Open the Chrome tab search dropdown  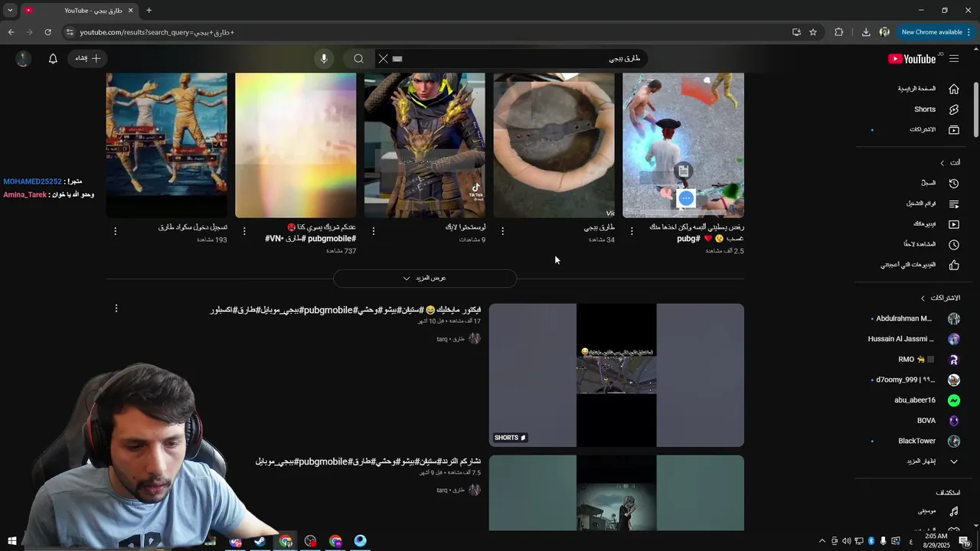pos(10,11)
